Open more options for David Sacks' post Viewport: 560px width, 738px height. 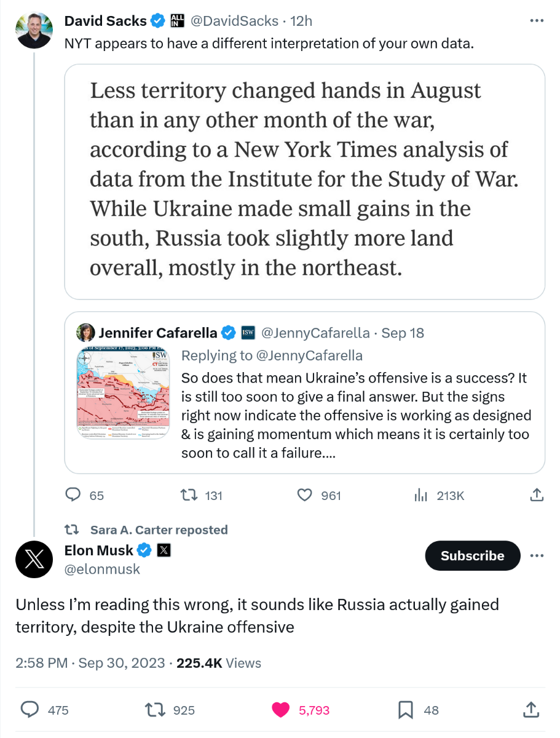[x=536, y=21]
